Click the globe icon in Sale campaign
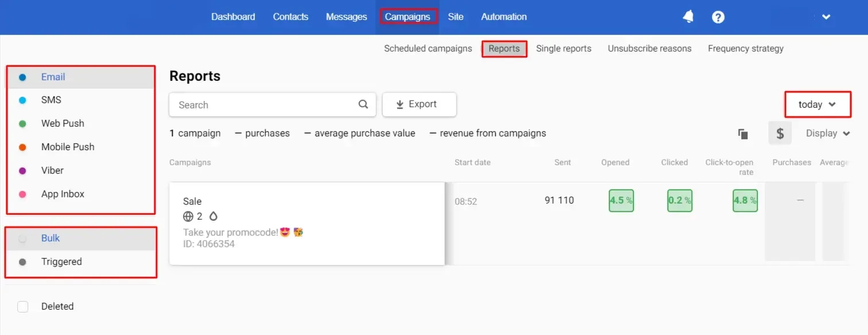868x335 pixels. (x=188, y=216)
